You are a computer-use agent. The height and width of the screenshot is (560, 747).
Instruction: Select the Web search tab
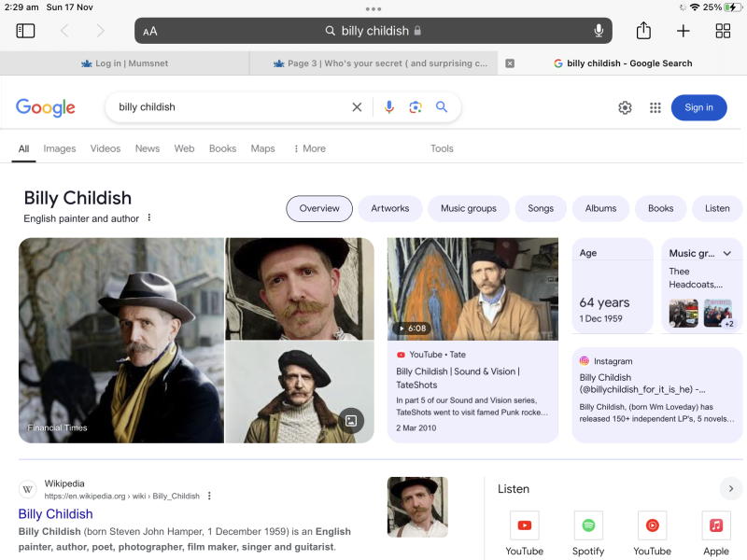184,148
